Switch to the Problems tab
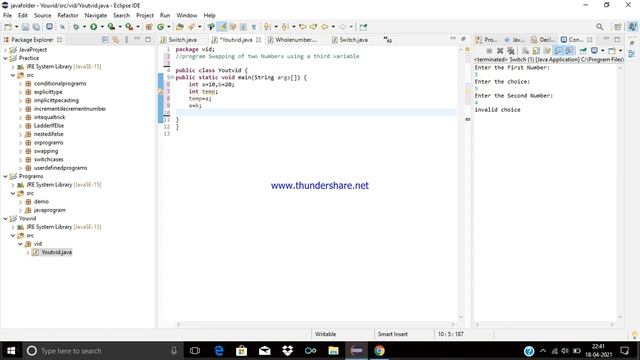 (x=487, y=40)
